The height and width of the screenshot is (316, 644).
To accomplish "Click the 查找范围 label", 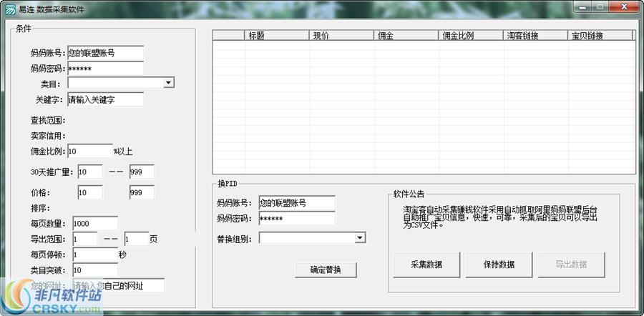I will pos(48,121).
